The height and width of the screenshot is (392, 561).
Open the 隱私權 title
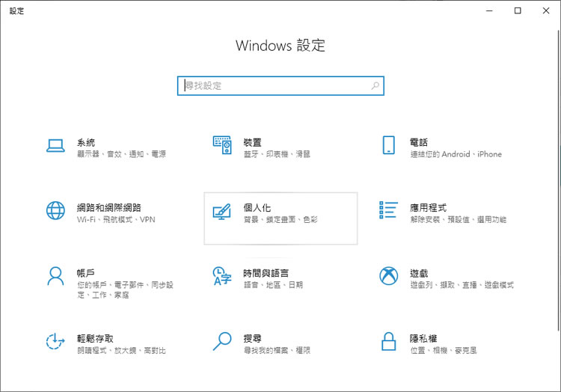click(423, 338)
